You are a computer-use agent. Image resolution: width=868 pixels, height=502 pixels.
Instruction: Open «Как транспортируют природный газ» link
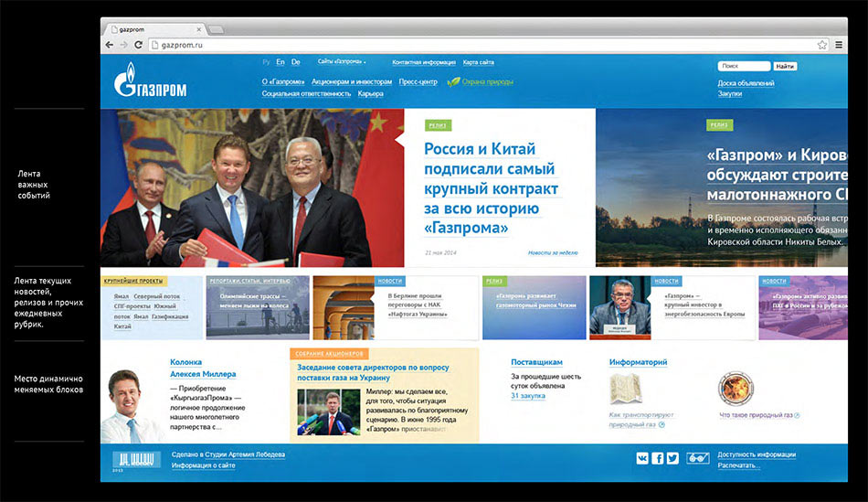pos(640,420)
